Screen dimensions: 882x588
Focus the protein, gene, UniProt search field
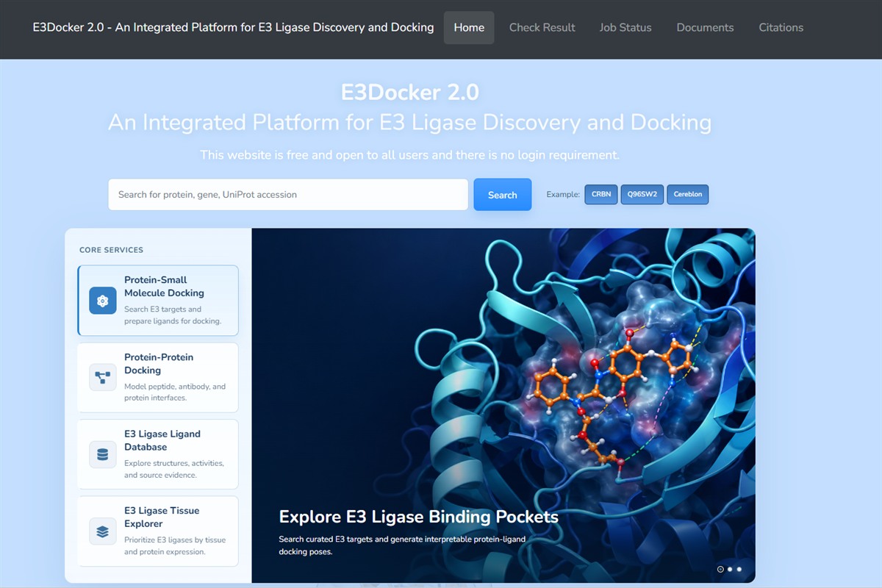pyautogui.click(x=288, y=195)
